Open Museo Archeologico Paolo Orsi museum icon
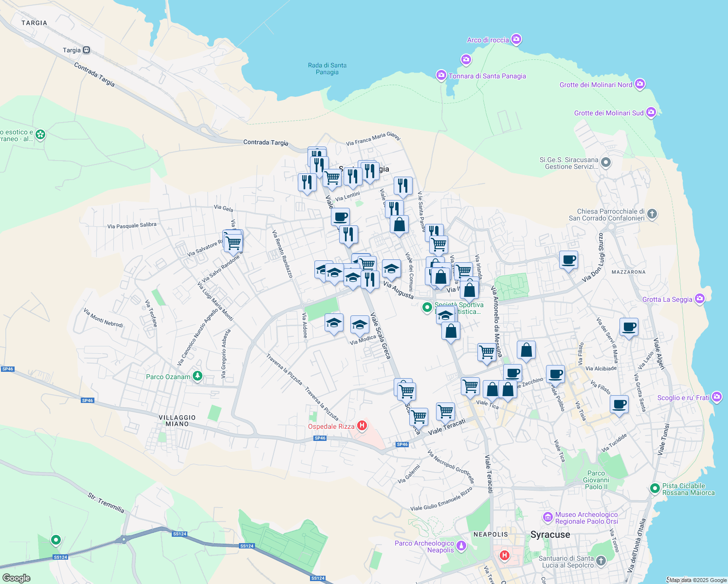Image resolution: width=728 pixels, height=584 pixels. [548, 517]
